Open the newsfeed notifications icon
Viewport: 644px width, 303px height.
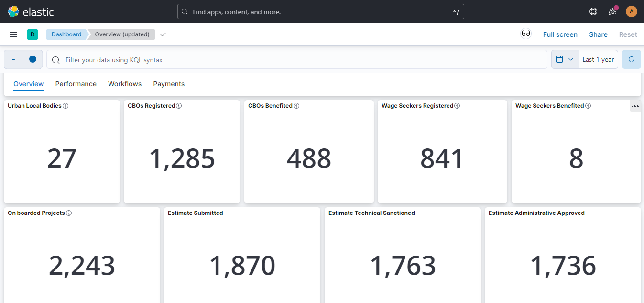[612, 11]
